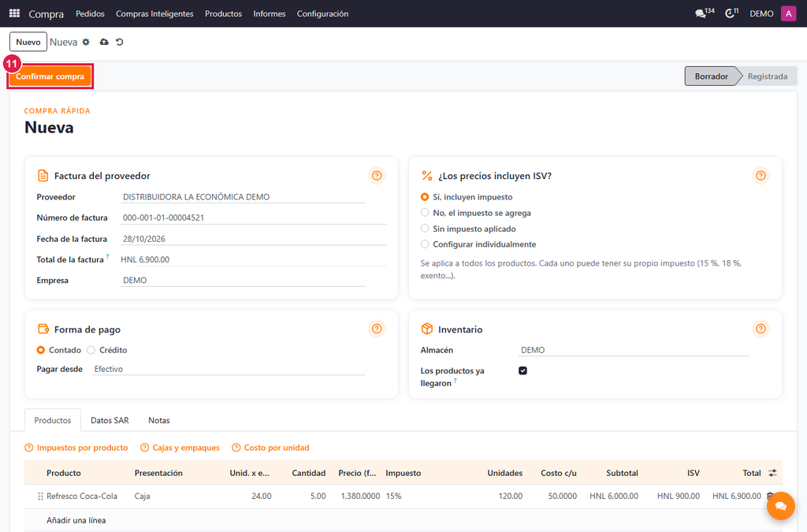Open the activities clock icon

click(731, 13)
